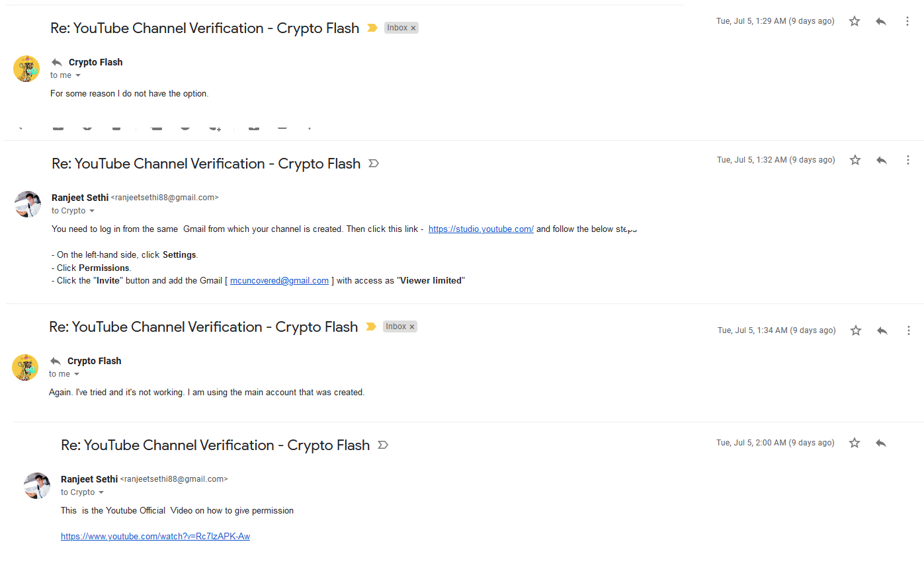Remove Inbox label on first email
This screenshot has width=924, height=573.
click(x=413, y=28)
